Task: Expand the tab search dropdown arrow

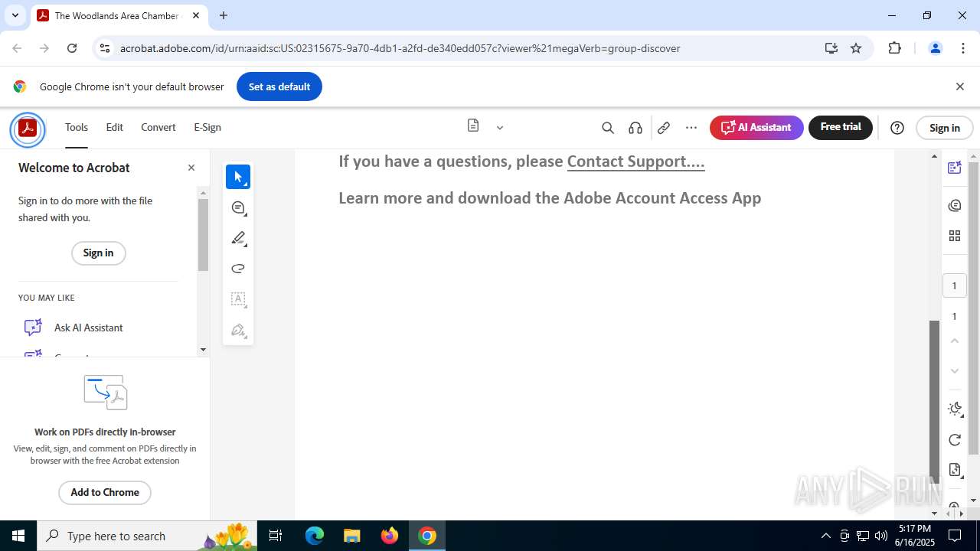Action: click(x=15, y=15)
